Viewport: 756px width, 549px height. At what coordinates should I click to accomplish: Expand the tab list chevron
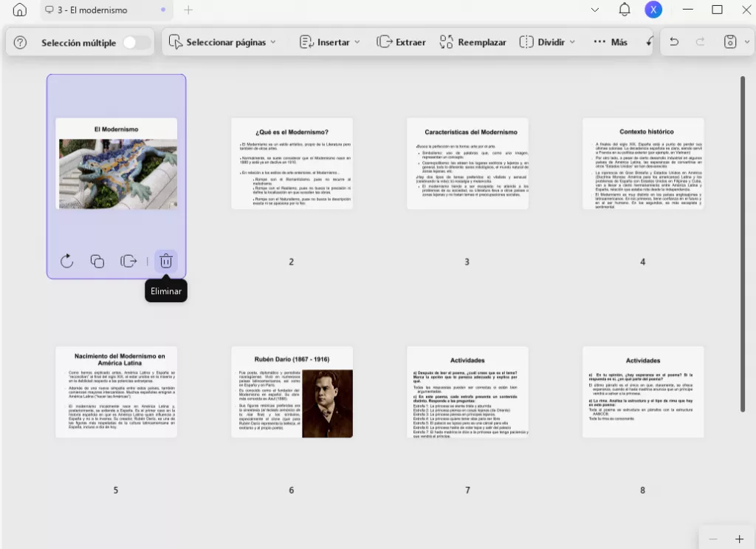595,10
